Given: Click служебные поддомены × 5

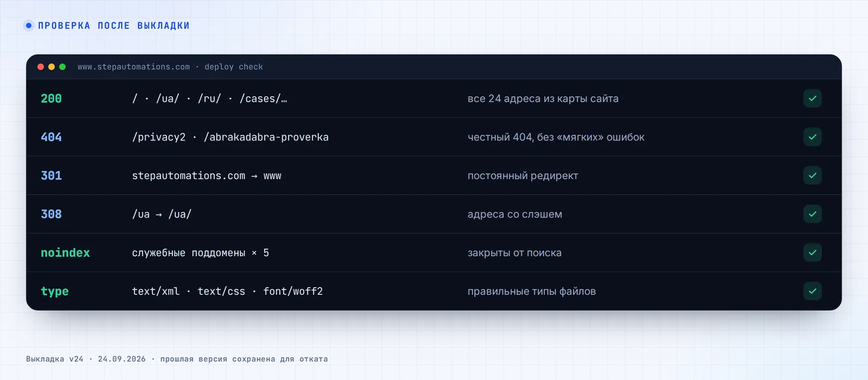Looking at the screenshot, I should click(201, 252).
